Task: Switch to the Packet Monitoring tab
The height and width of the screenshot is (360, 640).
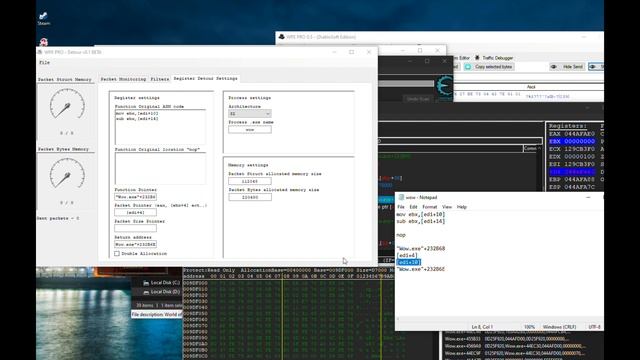Action: (x=123, y=79)
